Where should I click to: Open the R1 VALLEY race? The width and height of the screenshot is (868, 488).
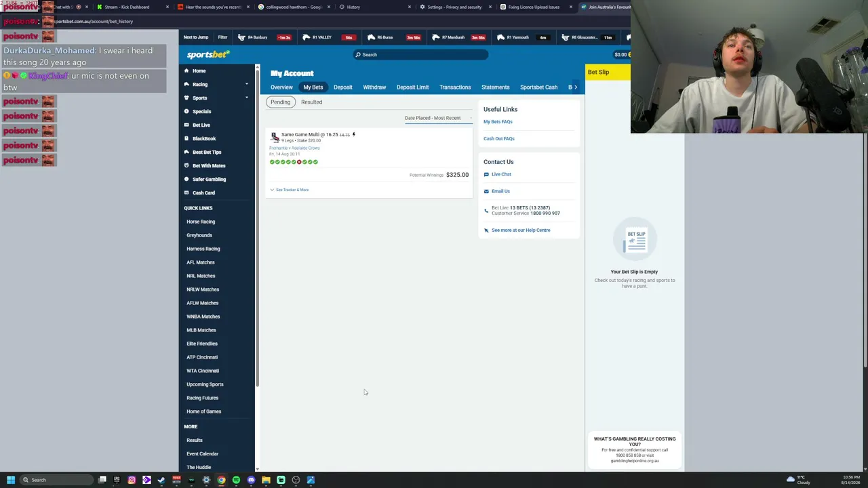330,37
